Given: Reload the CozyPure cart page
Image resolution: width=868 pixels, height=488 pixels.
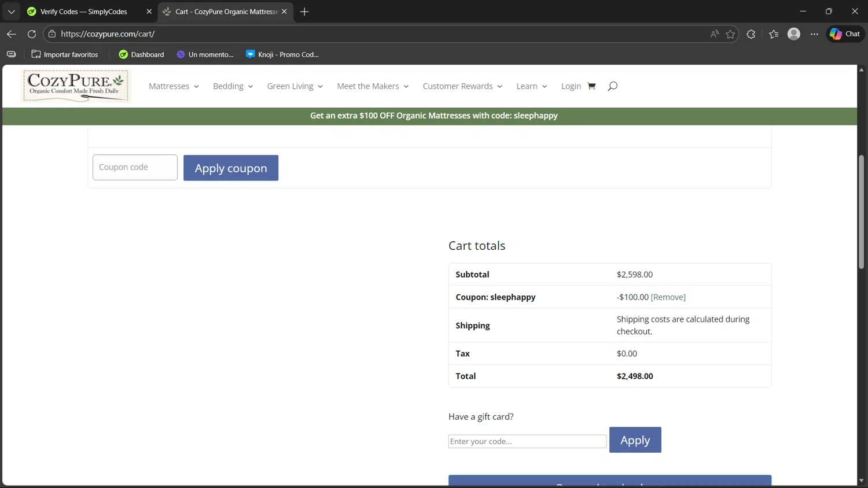Looking at the screenshot, I should tap(32, 34).
